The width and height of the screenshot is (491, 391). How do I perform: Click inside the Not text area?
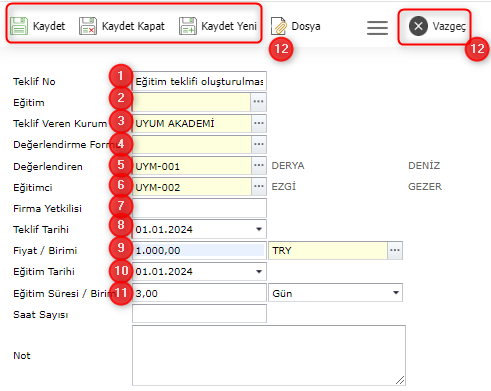click(x=269, y=355)
